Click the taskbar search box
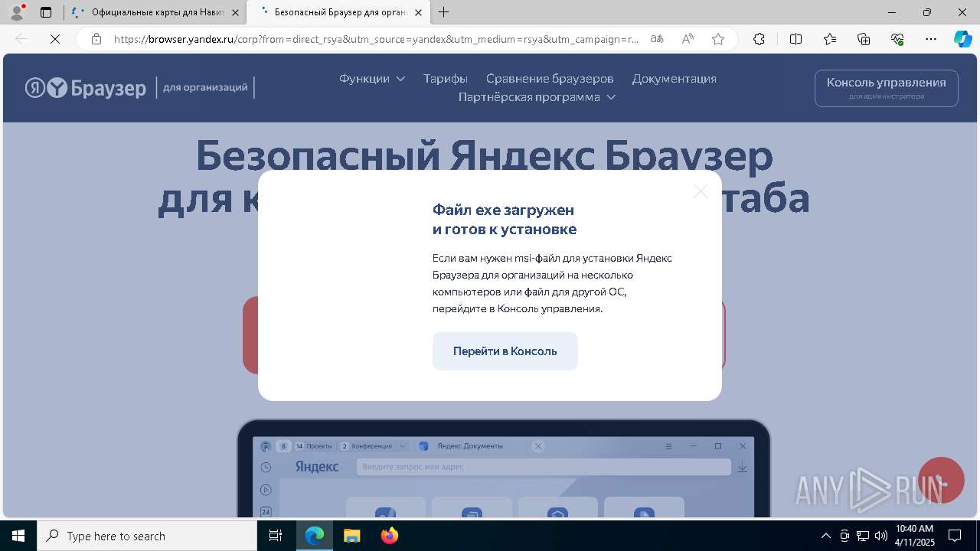This screenshot has width=980, height=551. (x=147, y=536)
